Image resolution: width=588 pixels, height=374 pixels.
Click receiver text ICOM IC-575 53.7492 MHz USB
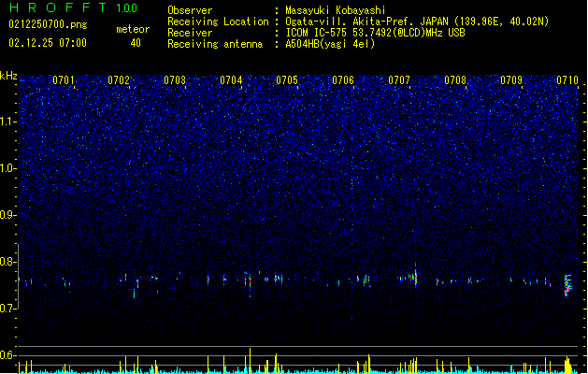click(376, 33)
